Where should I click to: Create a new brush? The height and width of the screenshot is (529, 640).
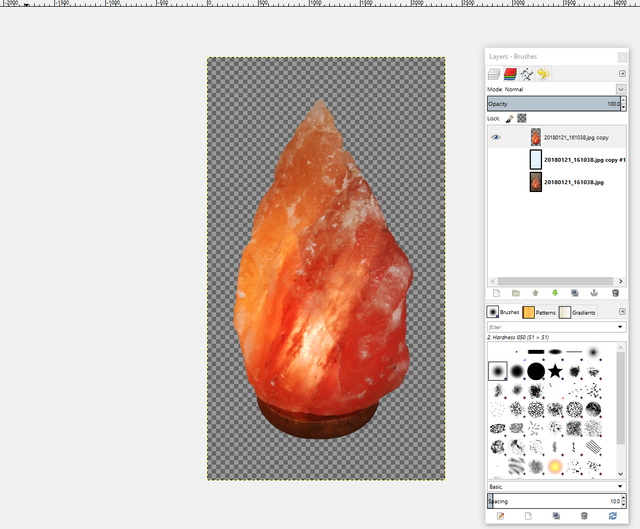click(x=528, y=516)
